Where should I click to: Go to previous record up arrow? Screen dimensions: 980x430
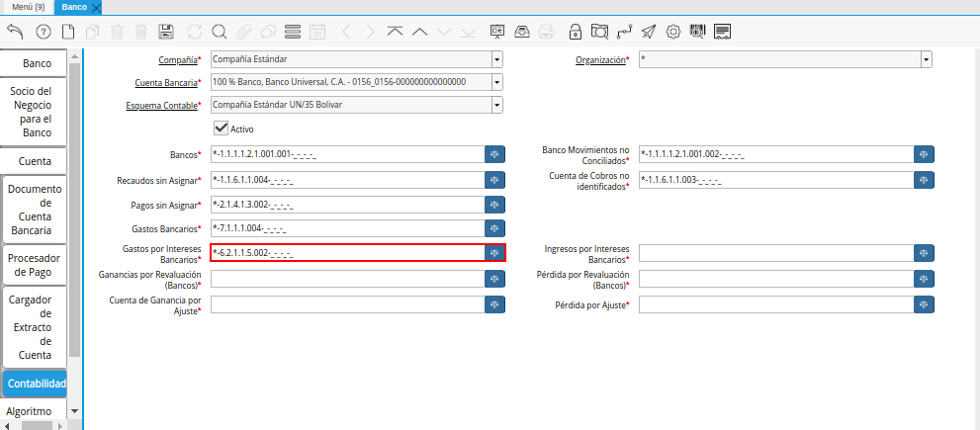[420, 32]
